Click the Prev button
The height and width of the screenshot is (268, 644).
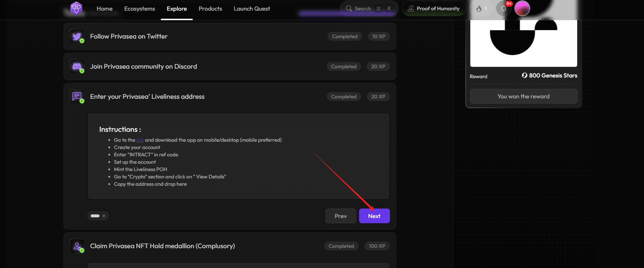click(341, 216)
